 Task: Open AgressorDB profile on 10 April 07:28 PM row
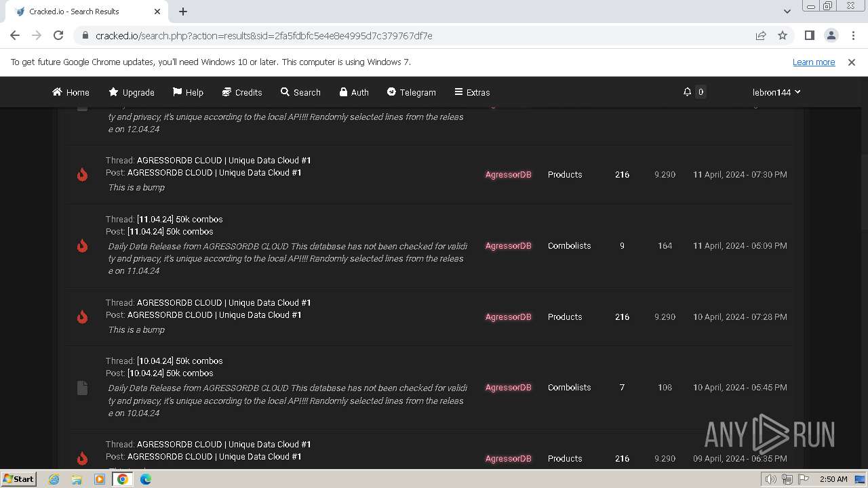tap(509, 317)
